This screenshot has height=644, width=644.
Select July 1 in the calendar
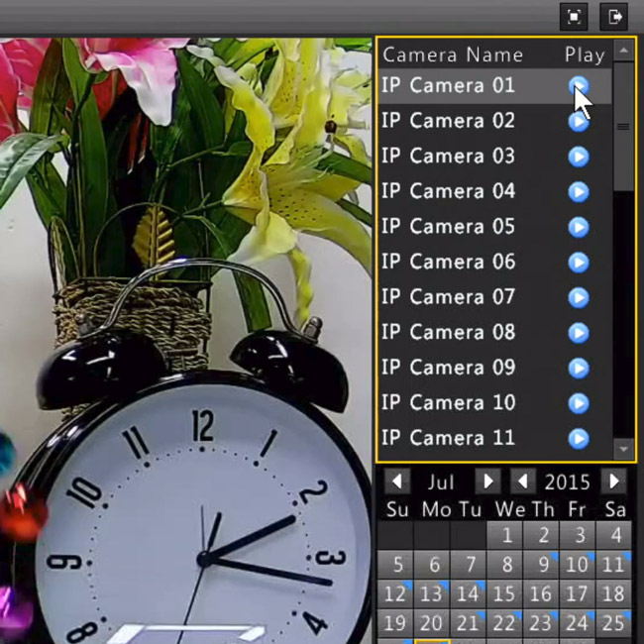click(504, 535)
